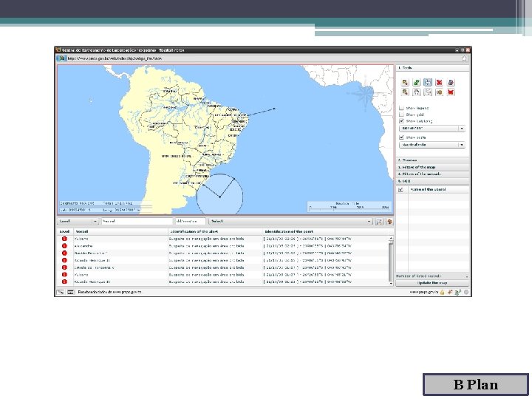Toggle the checkbox beside Name of the vessel

click(401, 190)
